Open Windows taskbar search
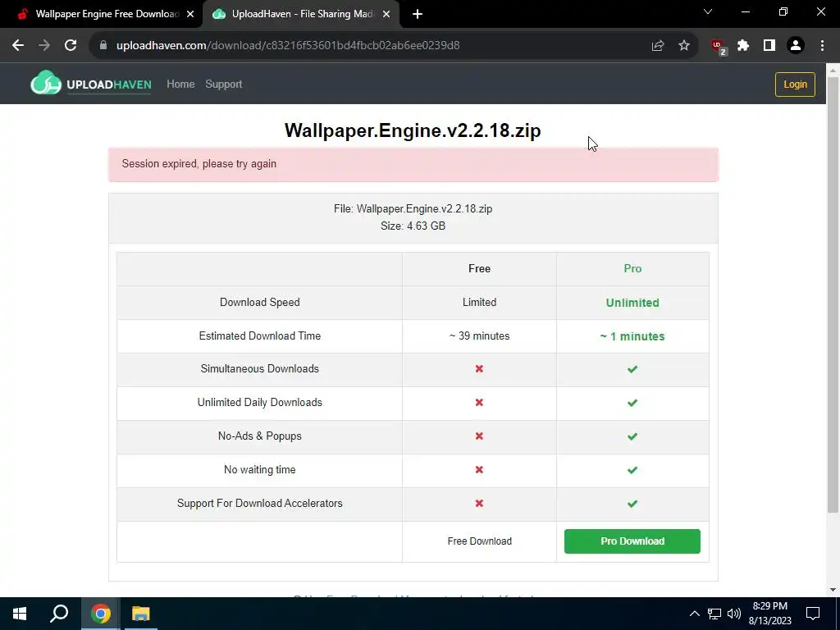 [x=59, y=614]
